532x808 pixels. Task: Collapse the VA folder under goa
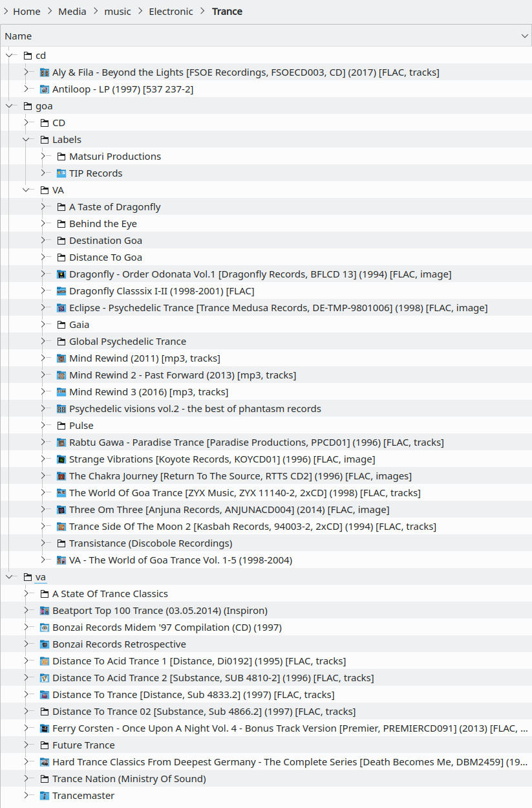pos(26,190)
